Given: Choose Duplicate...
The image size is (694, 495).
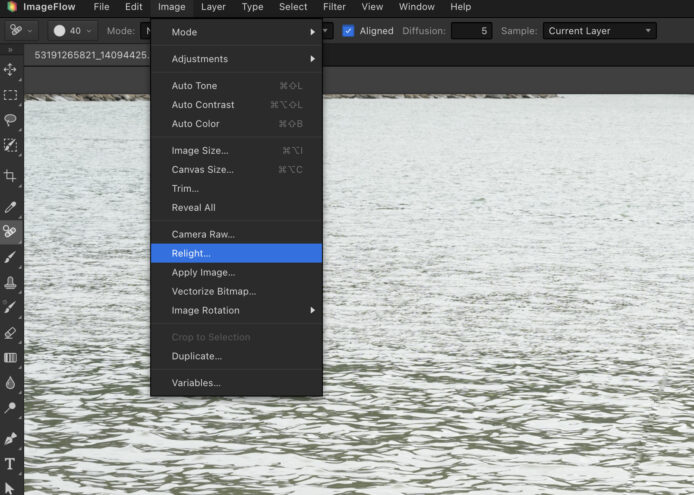Looking at the screenshot, I should pyautogui.click(x=236, y=356).
